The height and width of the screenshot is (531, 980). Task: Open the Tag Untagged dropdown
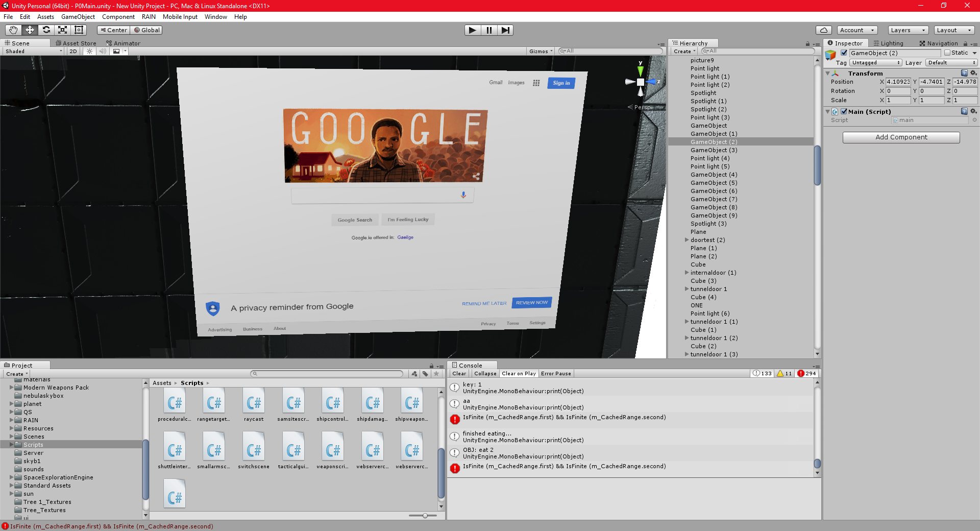pos(876,63)
